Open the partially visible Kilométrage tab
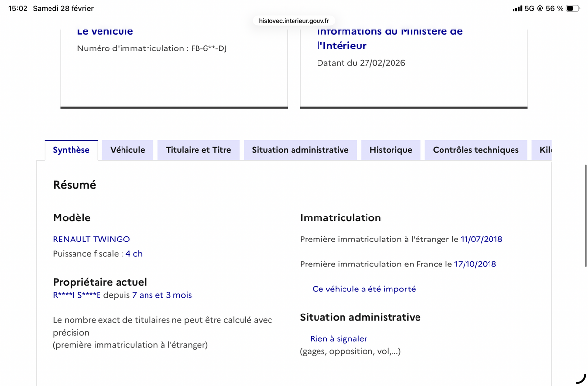The image size is (588, 386). tap(545, 150)
